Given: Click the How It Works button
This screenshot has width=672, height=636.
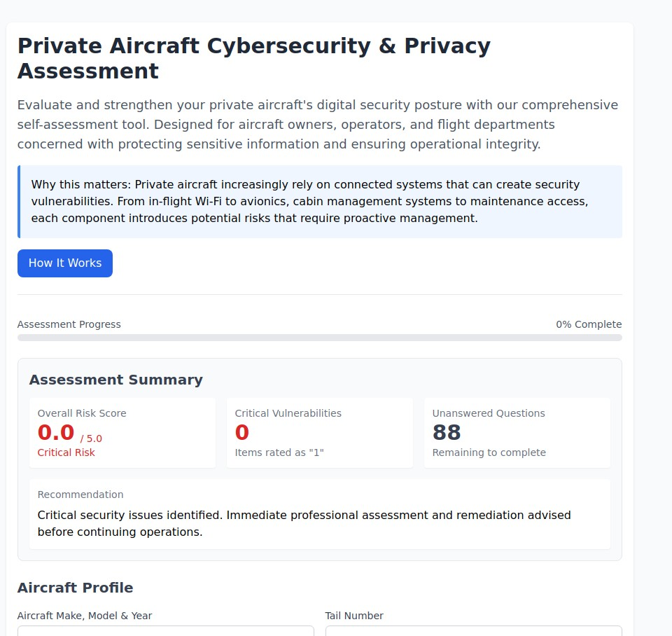Looking at the screenshot, I should point(64,263).
